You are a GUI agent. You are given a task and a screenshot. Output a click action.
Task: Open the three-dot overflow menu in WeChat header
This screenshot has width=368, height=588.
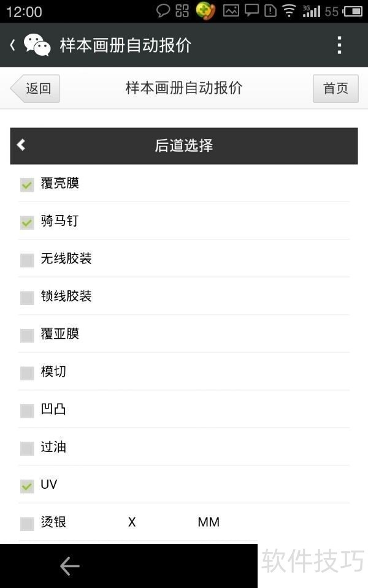[x=339, y=45]
